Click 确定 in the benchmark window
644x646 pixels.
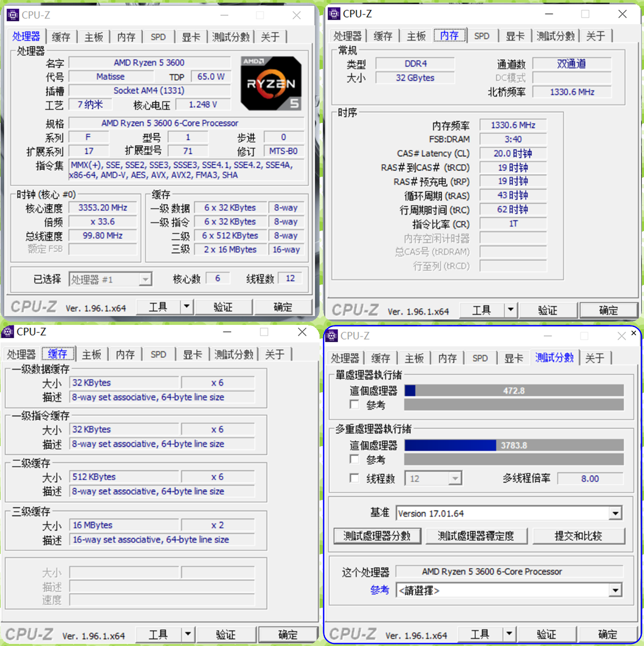608,634
